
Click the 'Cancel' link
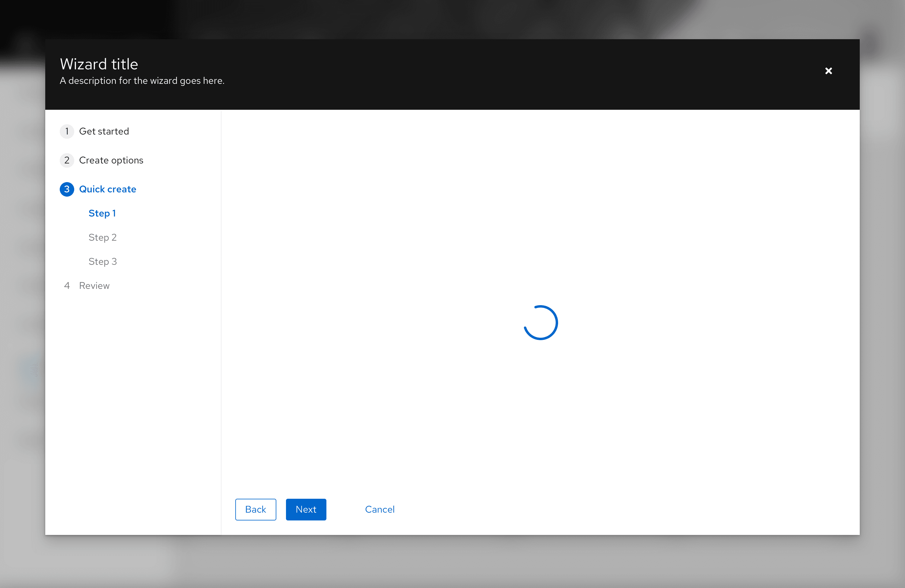tap(380, 509)
